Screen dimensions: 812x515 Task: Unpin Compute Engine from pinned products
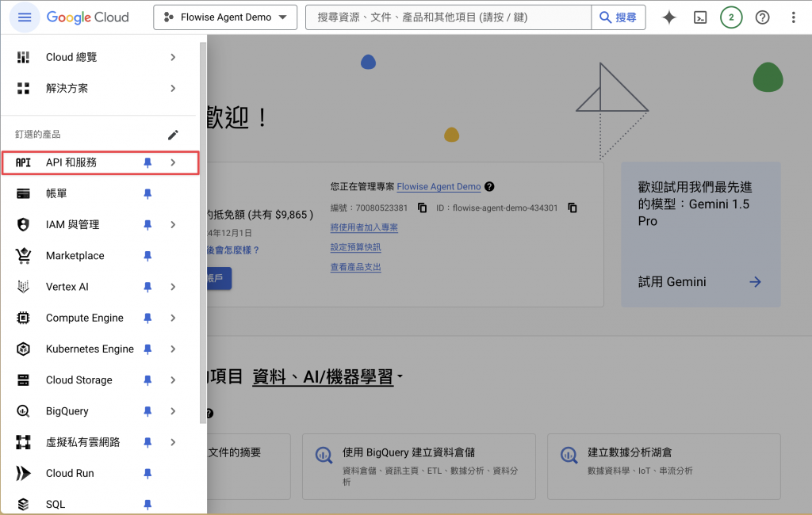(147, 318)
